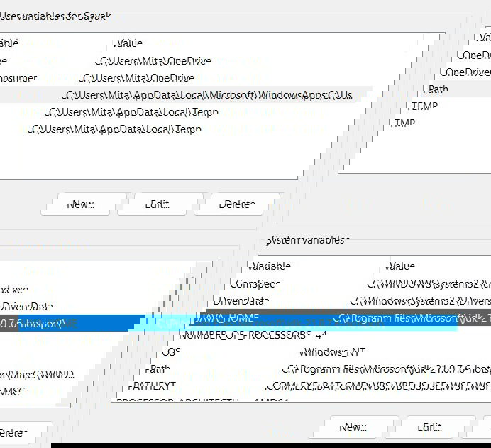Viewport: 491px width, 448px height.
Task: Click Value column header in System variables
Action: pyautogui.click(x=399, y=266)
